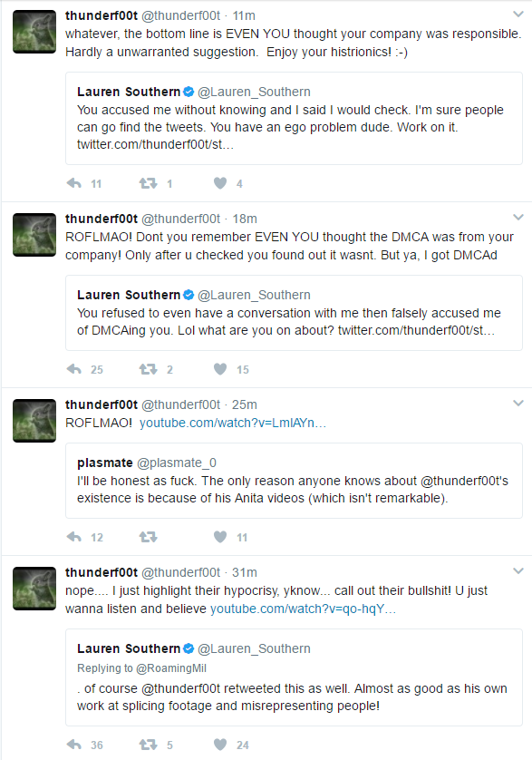Image resolution: width=532 pixels, height=760 pixels.
Task: Open the youtube.com/watch?v=qo-hqY link
Action: click(303, 609)
